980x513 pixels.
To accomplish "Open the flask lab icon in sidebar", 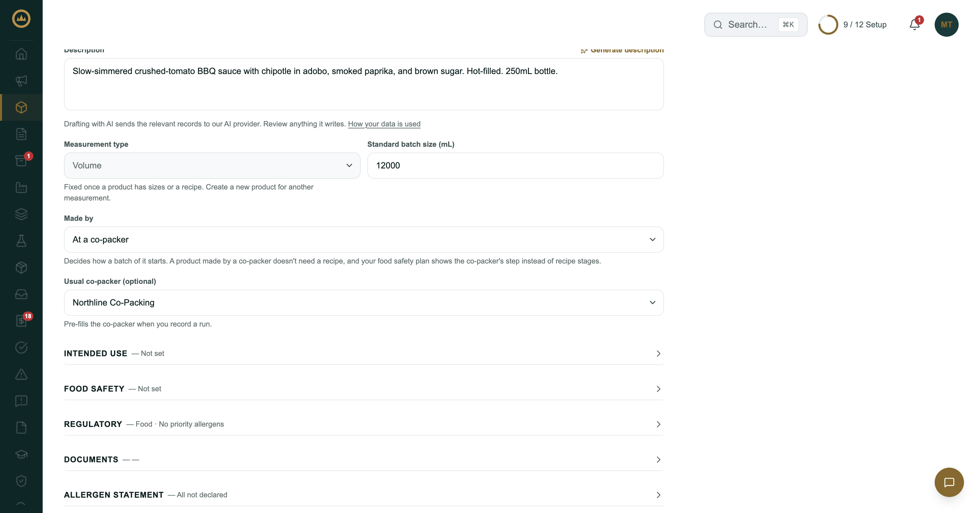I will (21, 240).
